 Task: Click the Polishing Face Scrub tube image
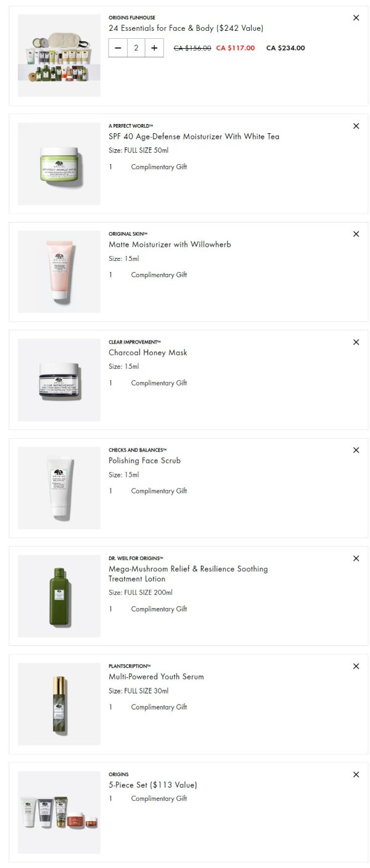(x=59, y=488)
